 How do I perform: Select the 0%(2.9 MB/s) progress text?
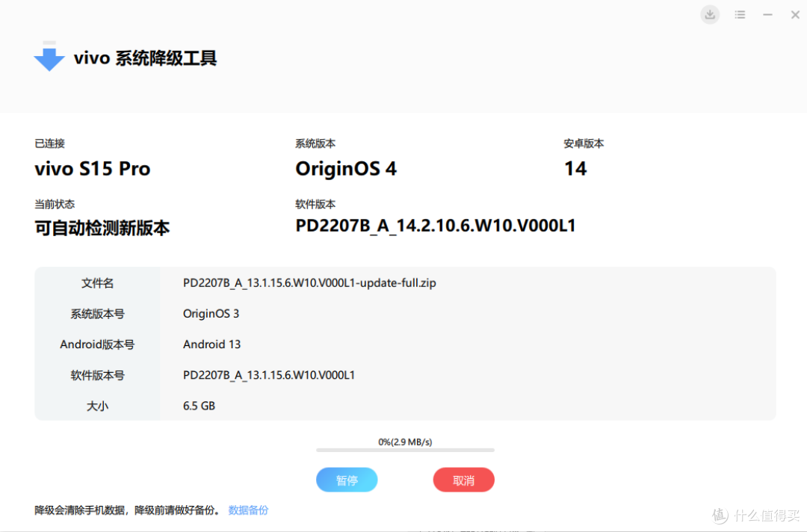405,442
